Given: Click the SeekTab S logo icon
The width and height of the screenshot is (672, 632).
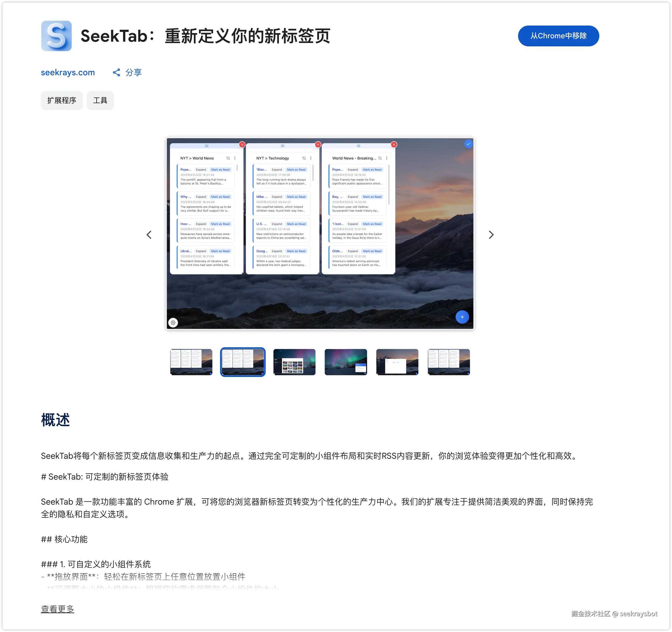Looking at the screenshot, I should click(x=57, y=36).
